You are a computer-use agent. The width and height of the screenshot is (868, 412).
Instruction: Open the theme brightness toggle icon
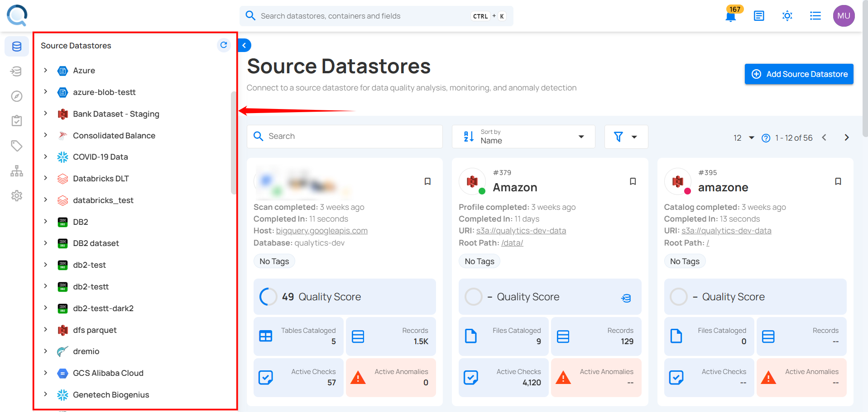pos(787,16)
